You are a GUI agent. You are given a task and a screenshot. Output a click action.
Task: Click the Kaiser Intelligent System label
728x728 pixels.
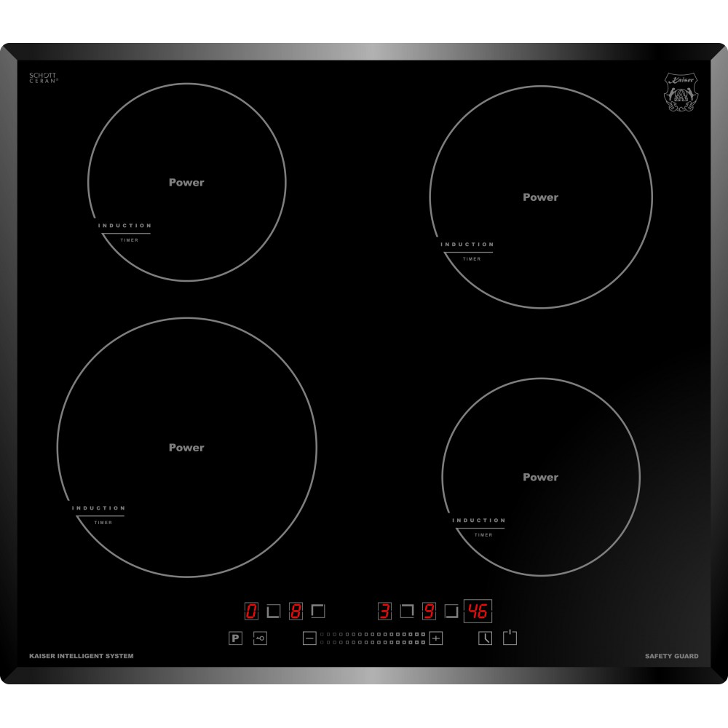click(x=81, y=657)
